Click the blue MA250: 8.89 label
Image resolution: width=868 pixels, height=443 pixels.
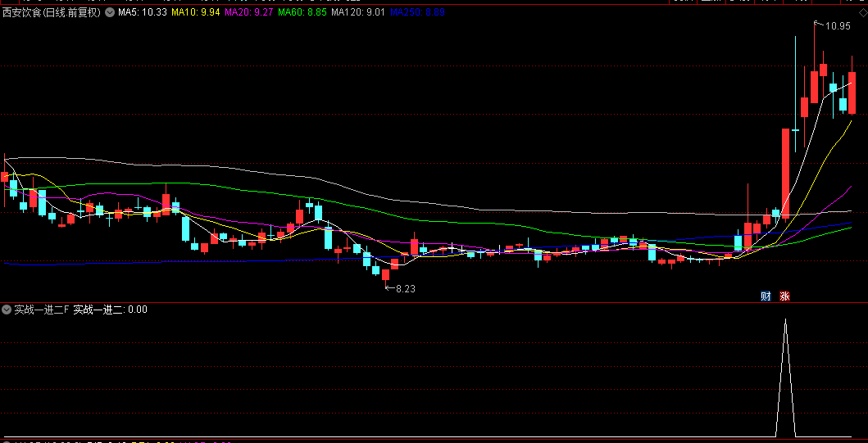(417, 12)
